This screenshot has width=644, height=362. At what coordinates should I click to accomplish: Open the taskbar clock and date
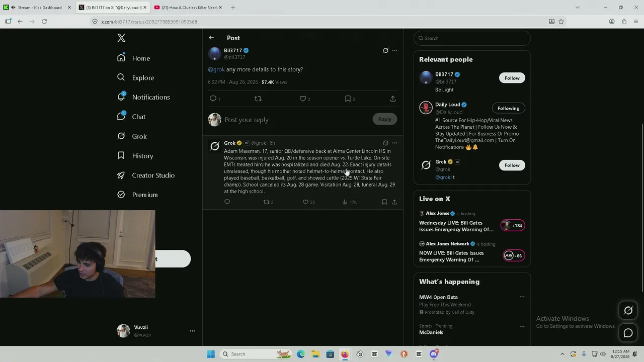(x=621, y=354)
